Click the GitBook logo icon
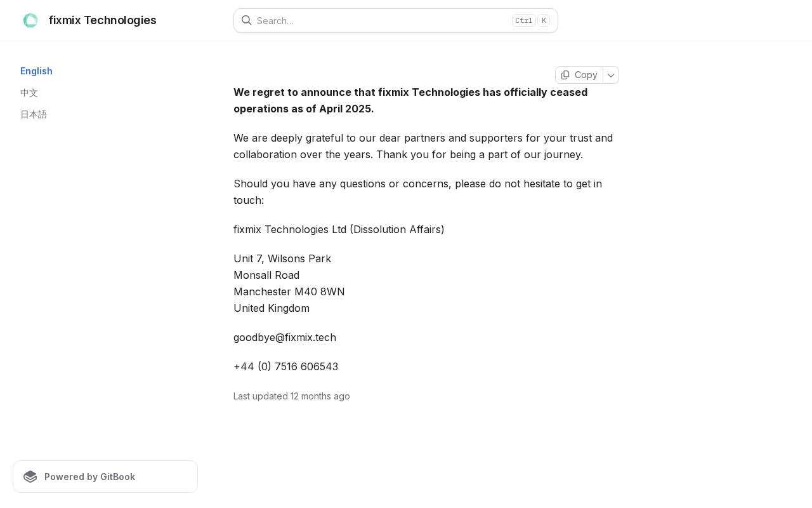 tap(30, 477)
